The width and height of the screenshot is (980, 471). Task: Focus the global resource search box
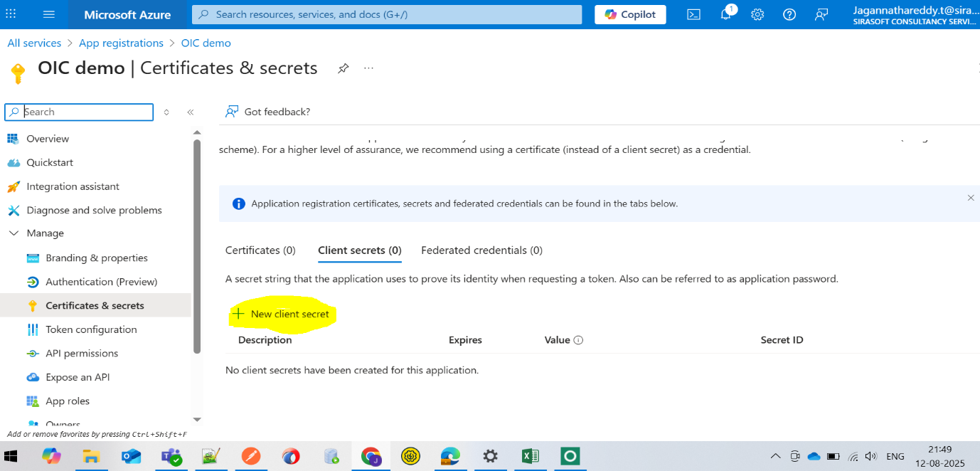(x=387, y=14)
